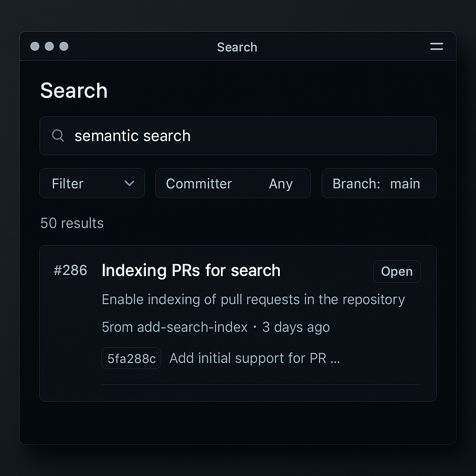Click the Search label in the title bar
Screen dimensions: 476x476
pos(237,47)
